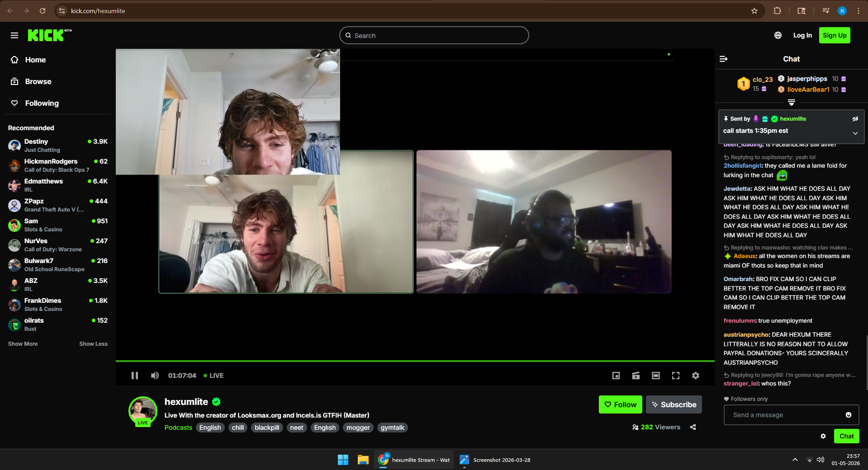This screenshot has width=868, height=470.
Task: Open the hamburger sidebar menu
Action: pyautogui.click(x=14, y=35)
